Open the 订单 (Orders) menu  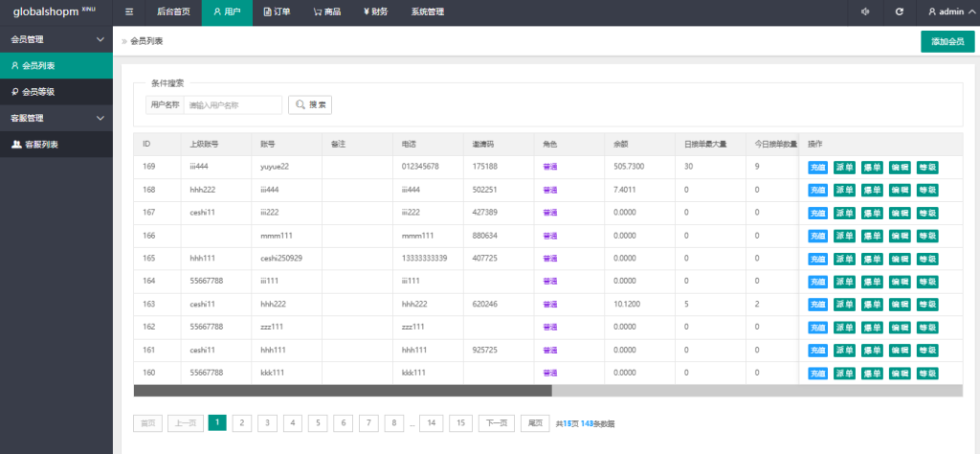pos(278,12)
